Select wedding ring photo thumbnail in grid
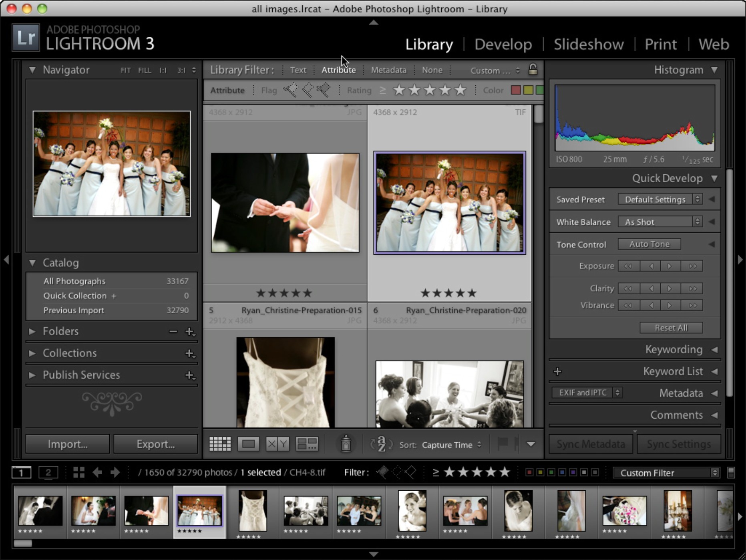 pos(285,203)
